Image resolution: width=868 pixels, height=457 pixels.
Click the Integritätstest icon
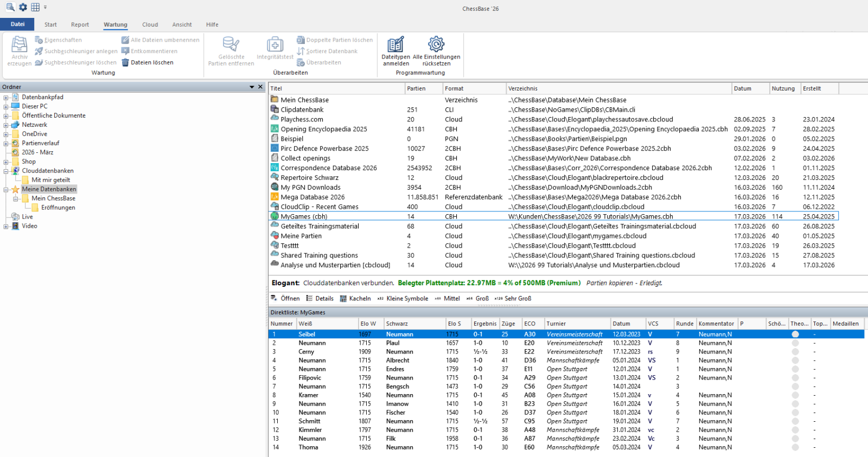275,44
